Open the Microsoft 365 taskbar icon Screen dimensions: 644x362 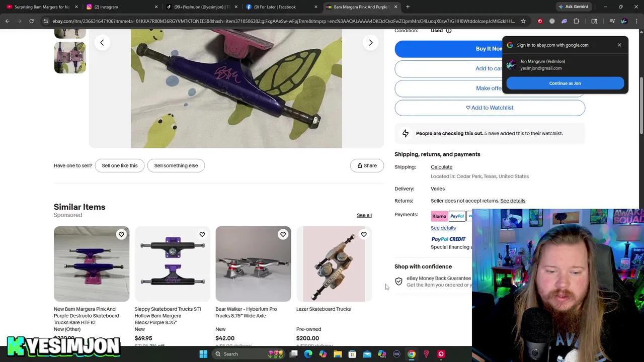382,354
